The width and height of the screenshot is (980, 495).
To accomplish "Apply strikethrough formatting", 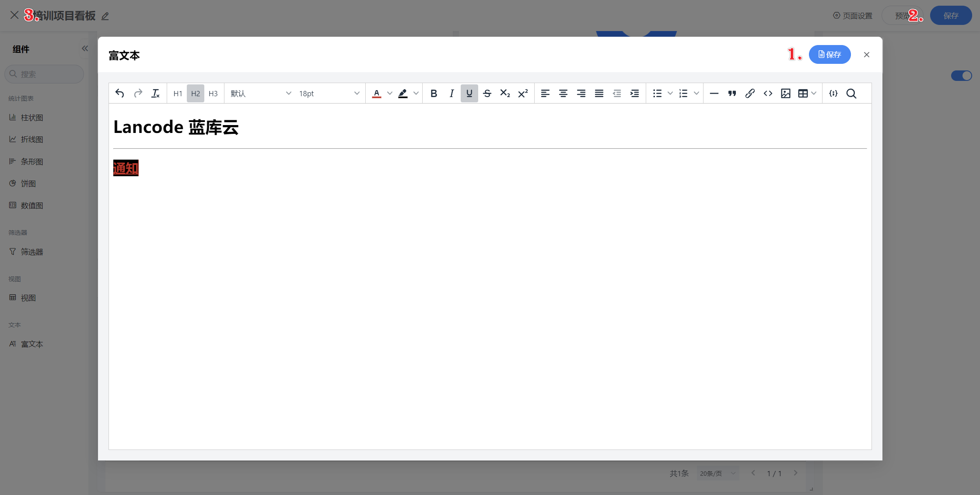I will (487, 93).
